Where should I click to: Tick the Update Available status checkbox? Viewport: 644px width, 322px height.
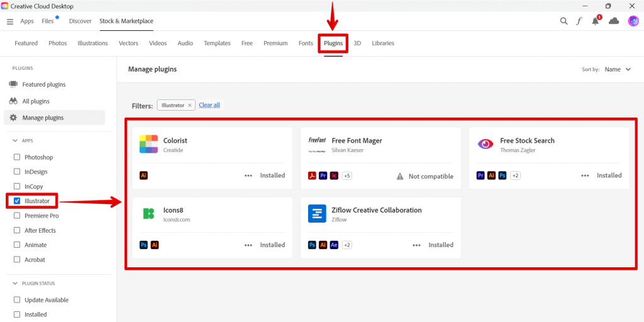tap(17, 300)
